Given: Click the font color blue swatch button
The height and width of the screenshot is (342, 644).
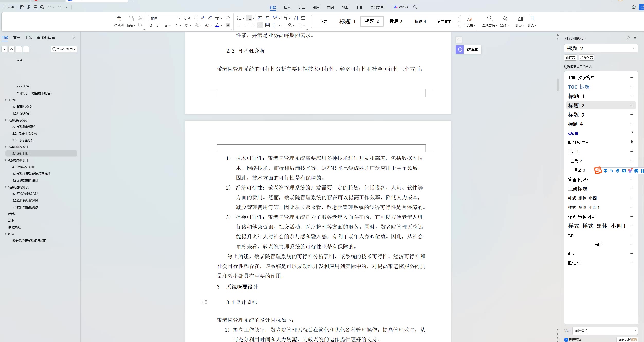Looking at the screenshot, I should pyautogui.click(x=217, y=25).
